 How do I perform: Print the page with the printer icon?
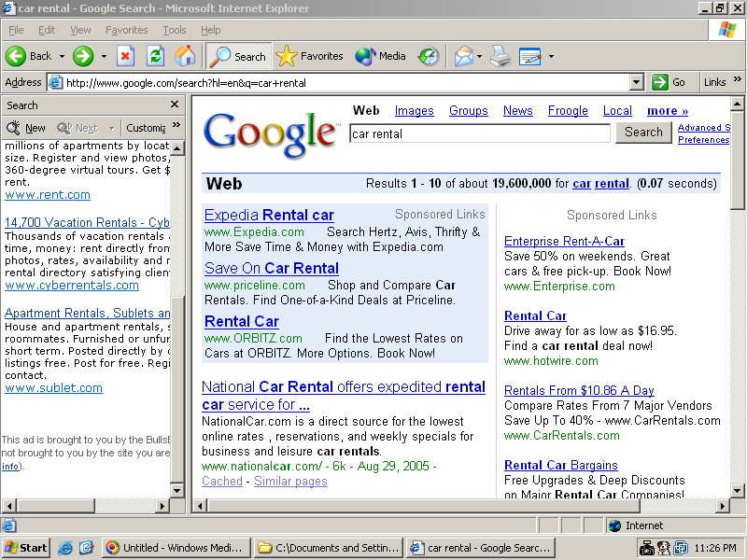(x=500, y=56)
